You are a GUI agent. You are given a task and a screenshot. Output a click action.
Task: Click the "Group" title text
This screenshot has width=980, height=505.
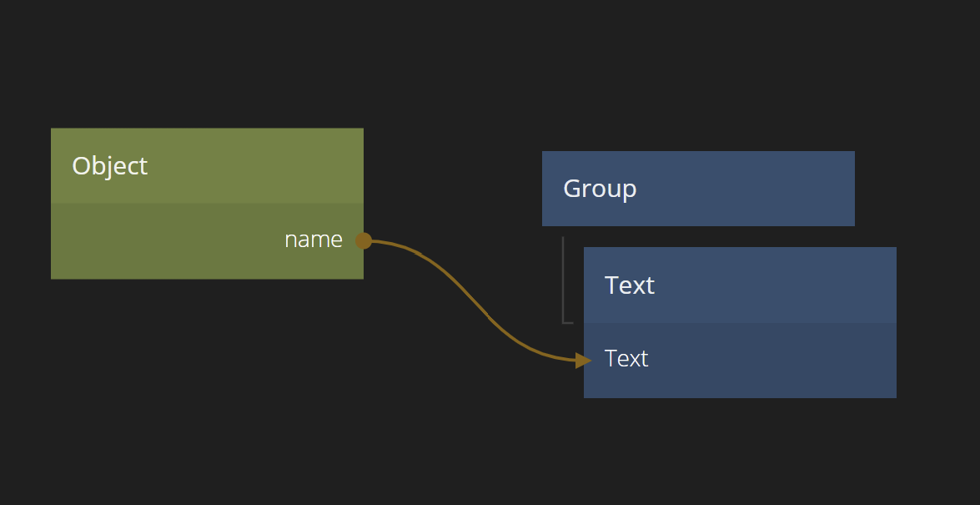click(x=600, y=189)
